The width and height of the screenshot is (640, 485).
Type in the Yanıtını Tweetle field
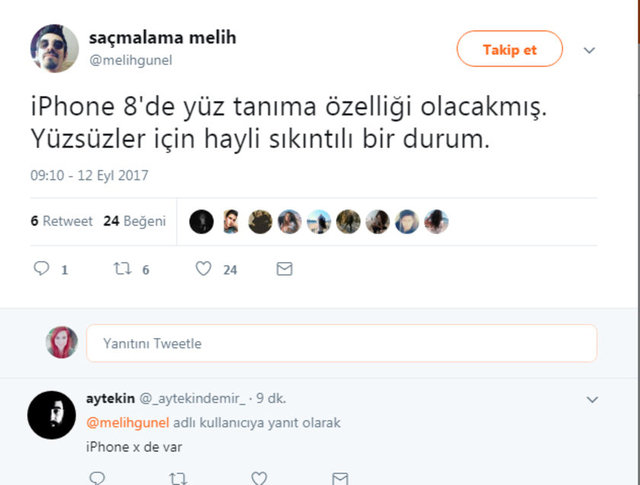pyautogui.click(x=341, y=343)
